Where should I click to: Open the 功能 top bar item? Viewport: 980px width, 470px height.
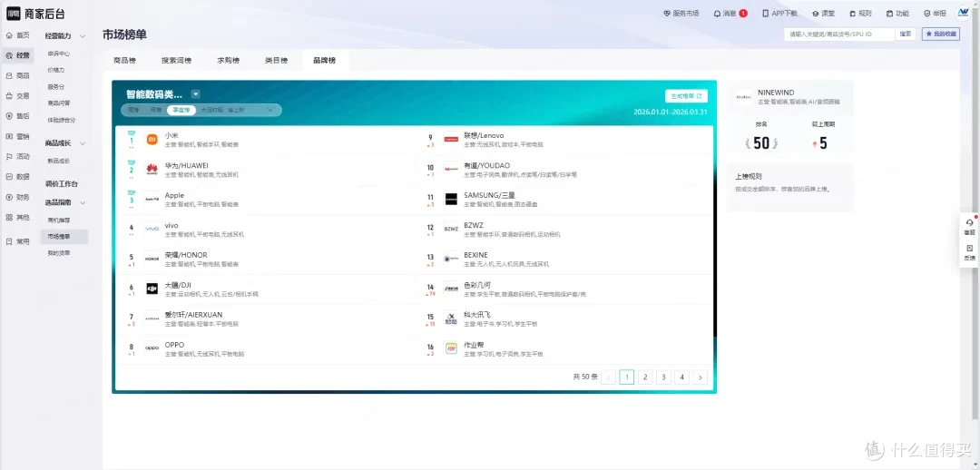click(897, 13)
